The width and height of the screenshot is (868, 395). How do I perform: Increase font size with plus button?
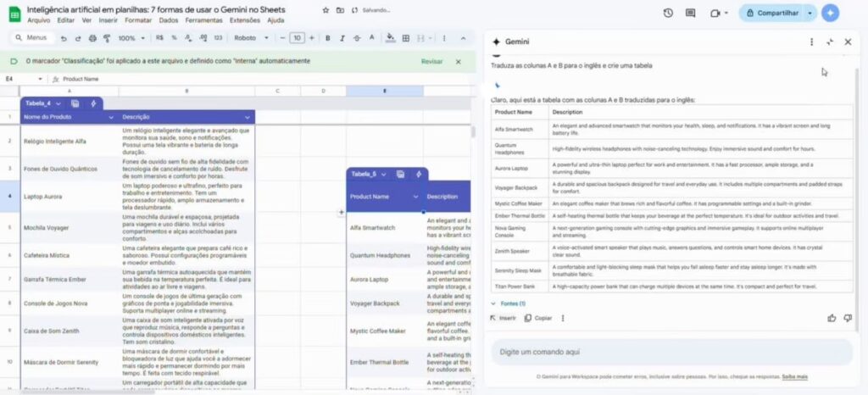(x=312, y=38)
